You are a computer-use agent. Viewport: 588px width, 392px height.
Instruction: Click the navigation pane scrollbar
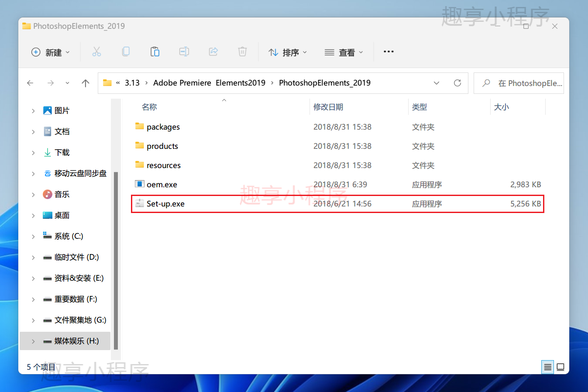(x=116, y=261)
